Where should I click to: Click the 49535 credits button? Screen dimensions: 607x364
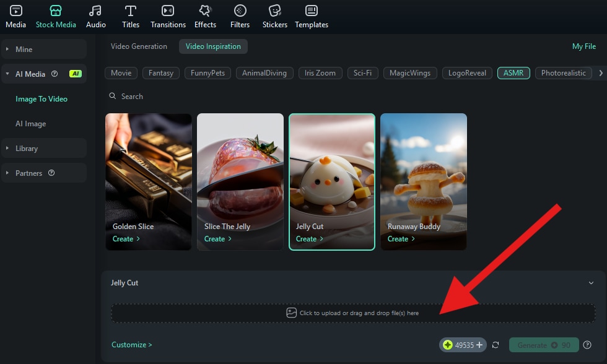click(463, 345)
